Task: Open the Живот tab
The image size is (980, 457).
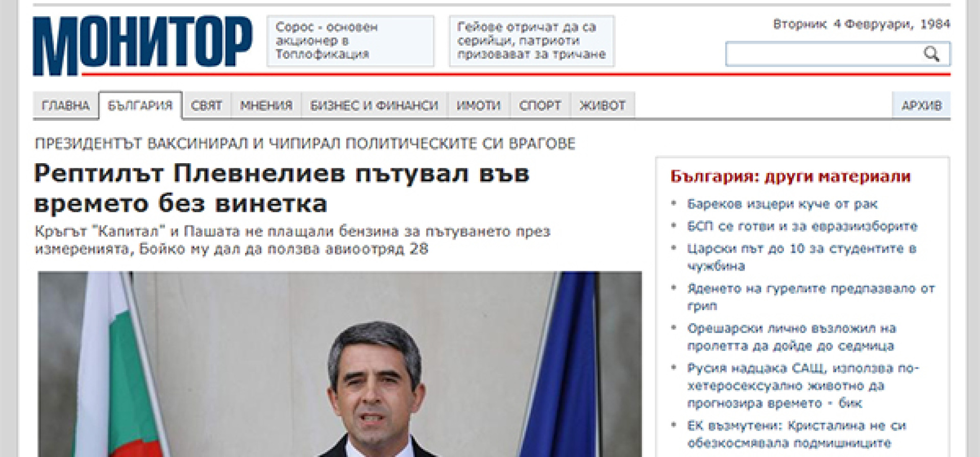Action: 602,106
